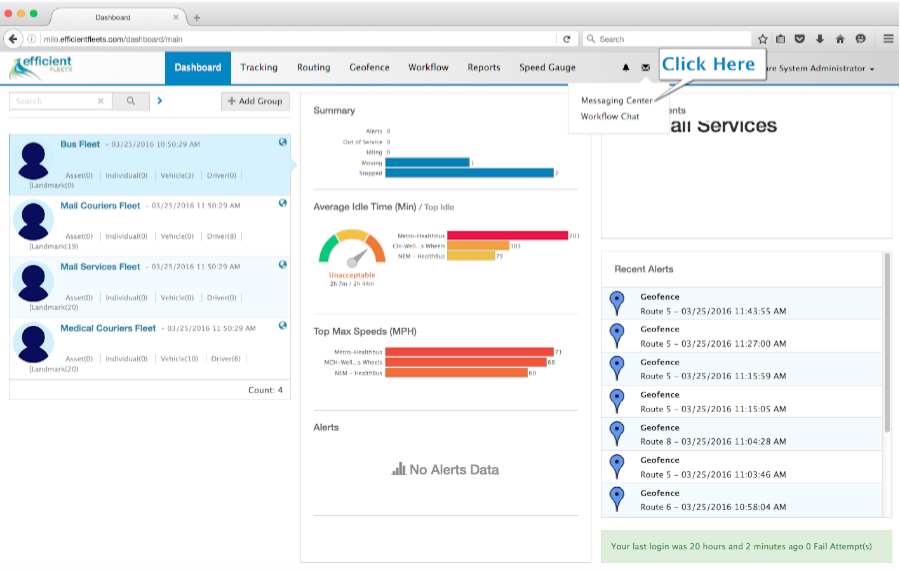Open the envelope messages icon
The image size is (900, 571).
(x=646, y=68)
